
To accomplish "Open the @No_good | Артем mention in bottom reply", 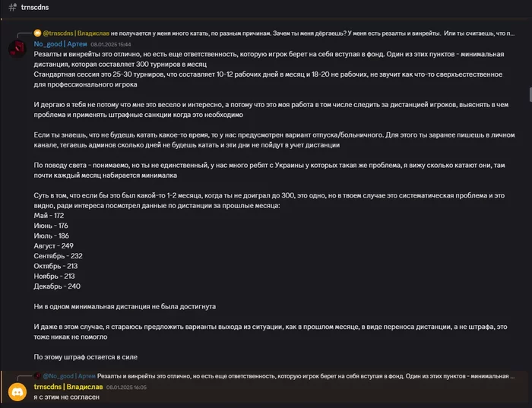I will [x=69, y=376].
